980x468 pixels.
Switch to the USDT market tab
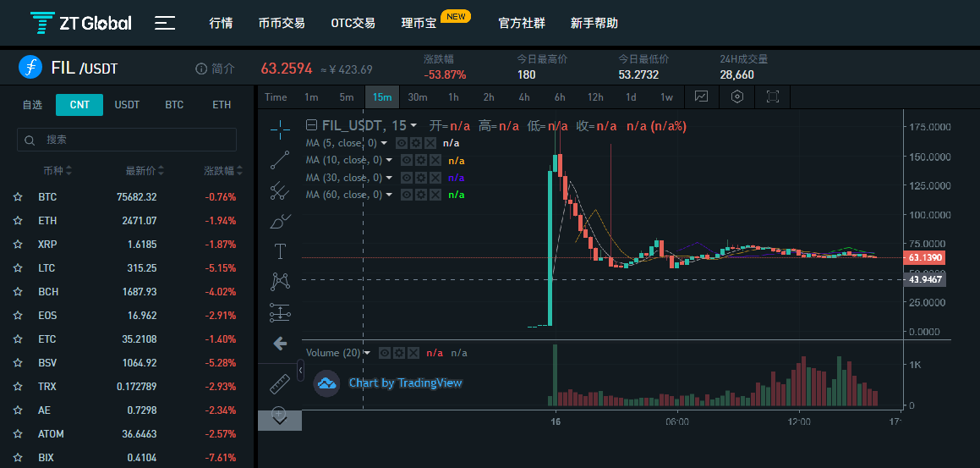pos(127,104)
